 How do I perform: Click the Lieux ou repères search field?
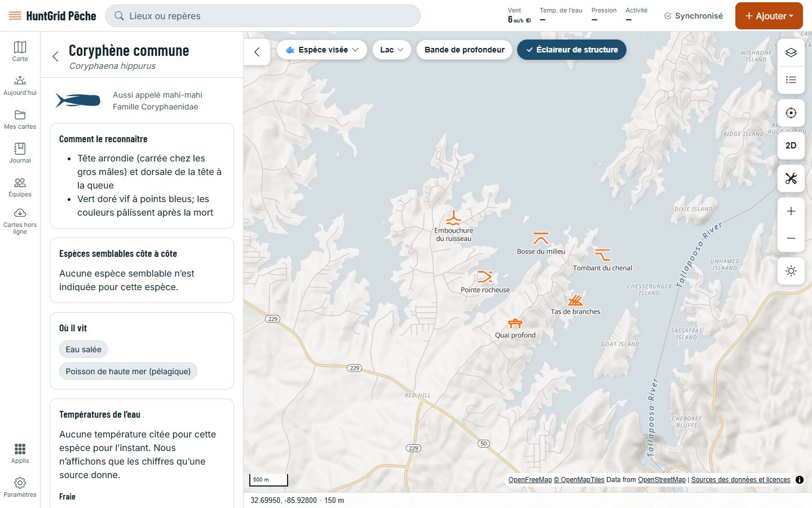click(x=263, y=16)
